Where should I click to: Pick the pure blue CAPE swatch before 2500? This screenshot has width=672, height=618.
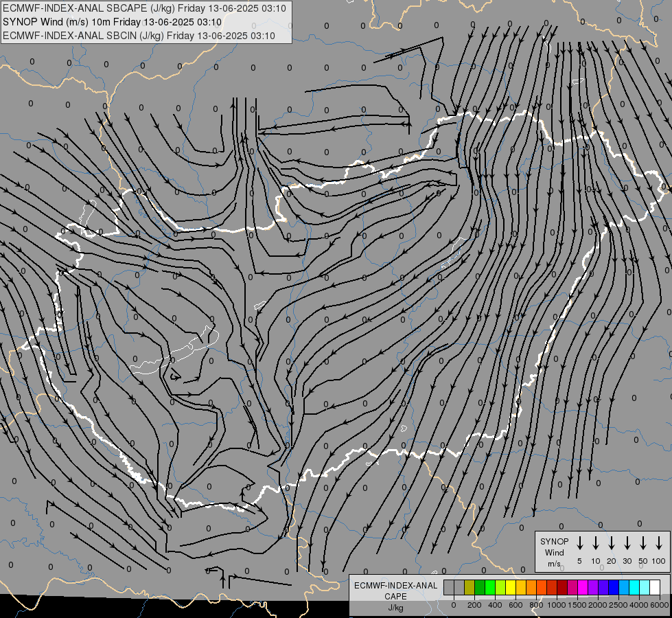[613, 587]
